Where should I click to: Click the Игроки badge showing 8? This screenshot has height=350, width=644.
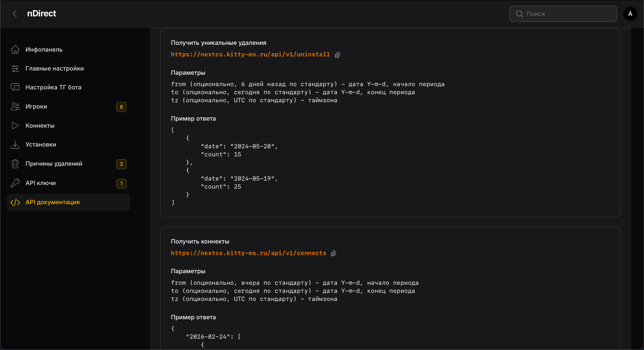pos(121,107)
